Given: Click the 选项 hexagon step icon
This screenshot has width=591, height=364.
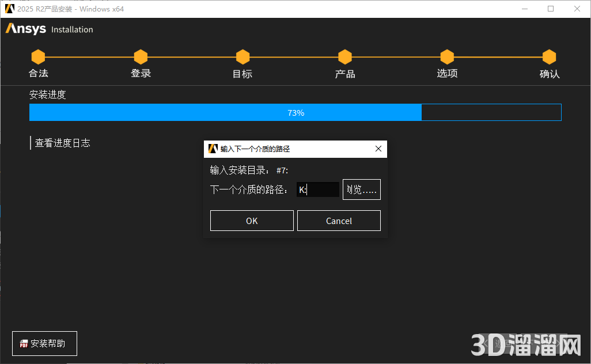Looking at the screenshot, I should pyautogui.click(x=447, y=56).
